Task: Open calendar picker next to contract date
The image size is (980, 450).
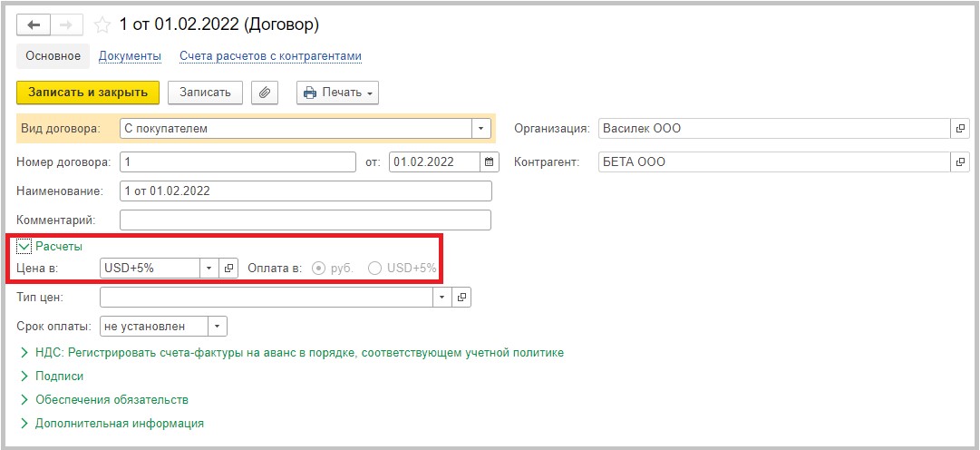Action: point(490,162)
